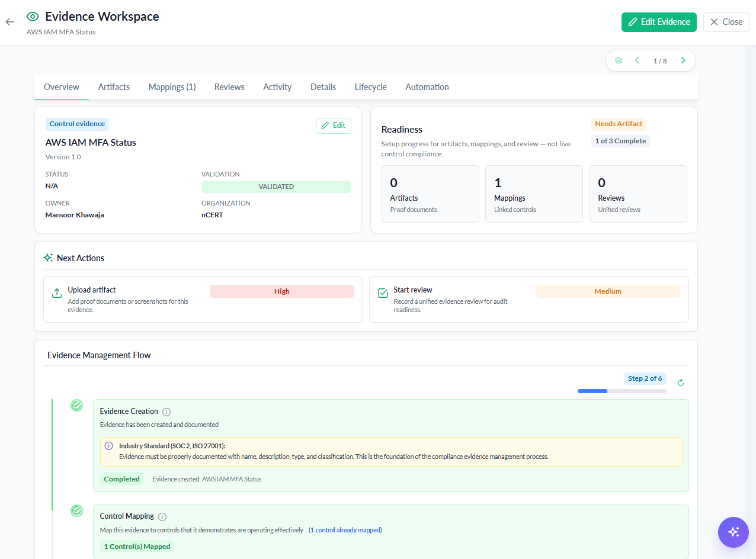Image resolution: width=756 pixels, height=559 pixels.
Task: Click the green check circle for Evidence Creation
Action: [76, 406]
